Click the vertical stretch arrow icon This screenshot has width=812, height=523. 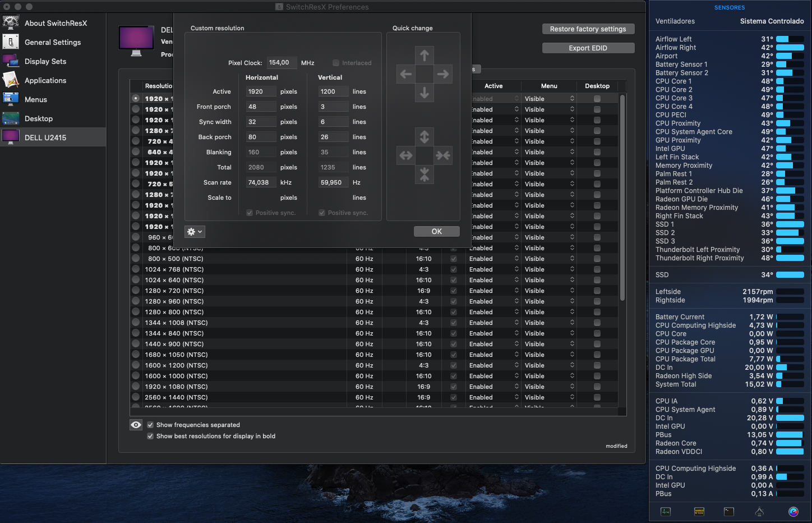click(x=424, y=136)
